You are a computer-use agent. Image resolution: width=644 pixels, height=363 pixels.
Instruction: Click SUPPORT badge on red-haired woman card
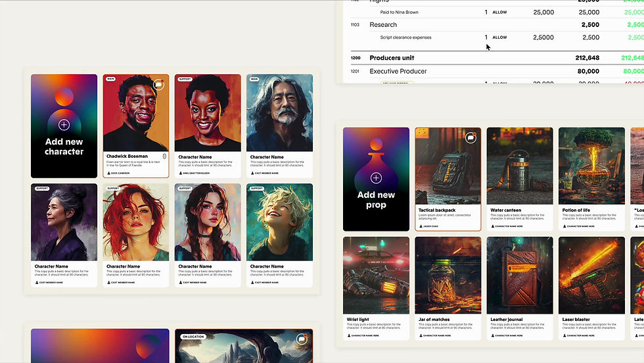[113, 188]
